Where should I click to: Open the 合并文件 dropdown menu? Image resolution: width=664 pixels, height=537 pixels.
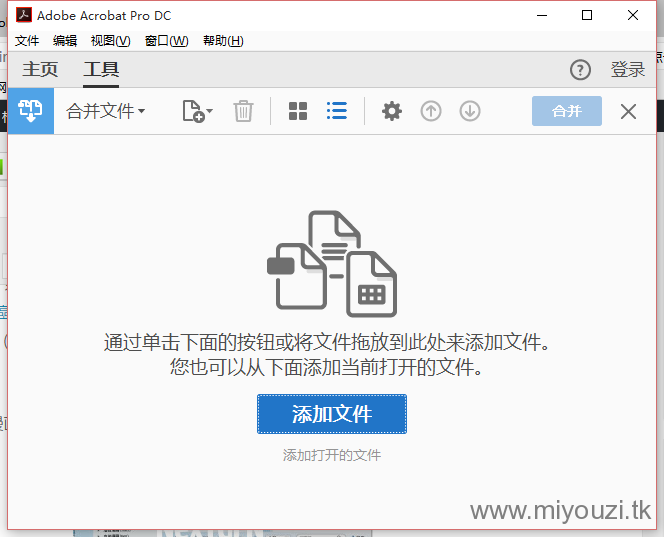click(x=105, y=111)
